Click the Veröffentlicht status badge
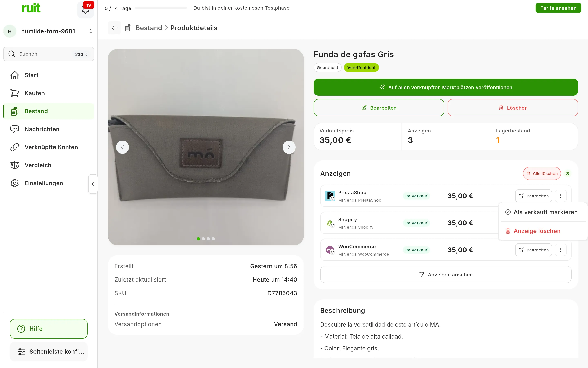The width and height of the screenshot is (588, 368). coord(361,68)
